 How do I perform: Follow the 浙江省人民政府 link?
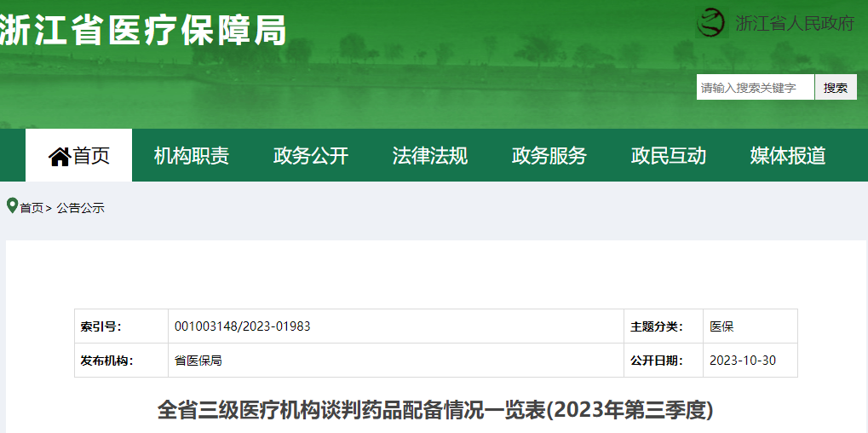coord(795,23)
